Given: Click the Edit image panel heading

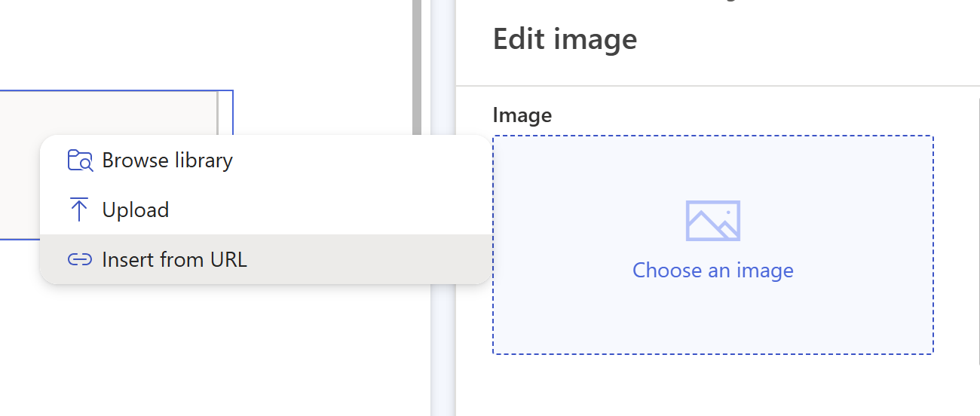Looking at the screenshot, I should tap(565, 39).
